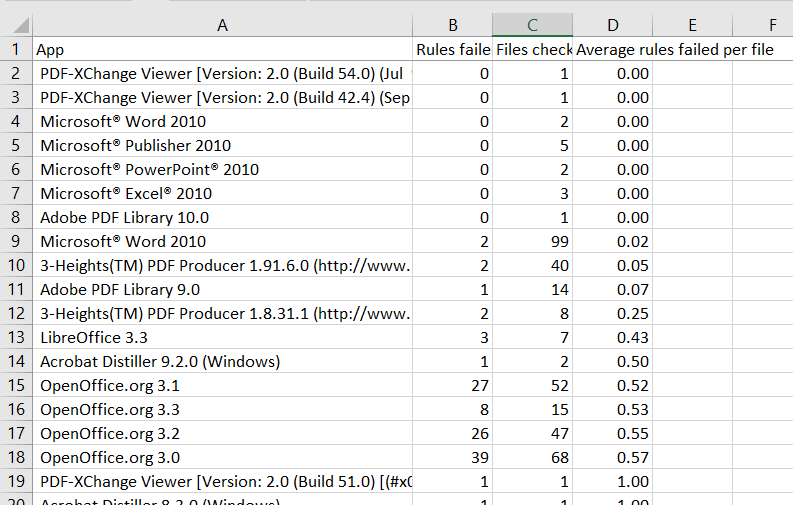Click average value 0.07

pos(612,289)
